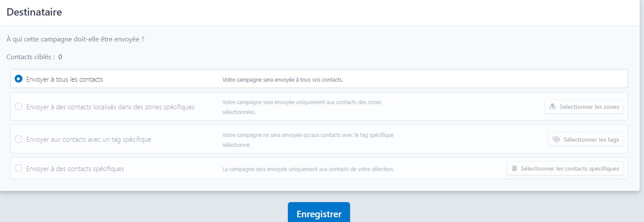Click the map icon for zone selection

[553, 107]
